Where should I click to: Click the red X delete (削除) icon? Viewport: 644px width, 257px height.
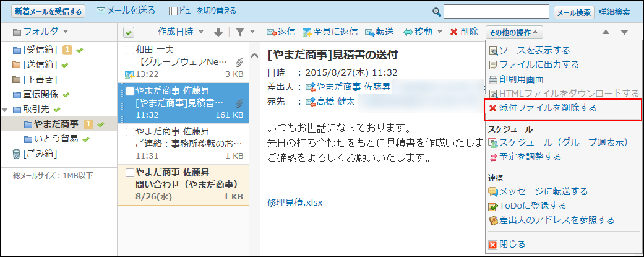[454, 32]
